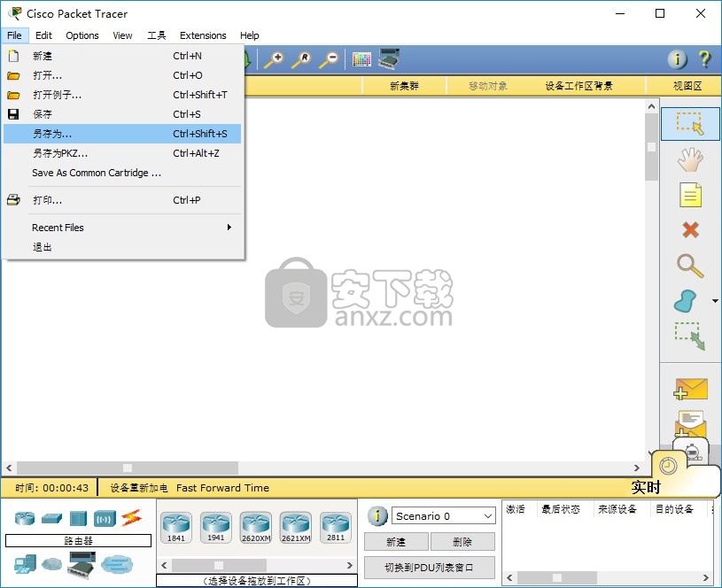This screenshot has height=588, width=722.
Task: Choose 保存 from File menu
Action: 122,114
